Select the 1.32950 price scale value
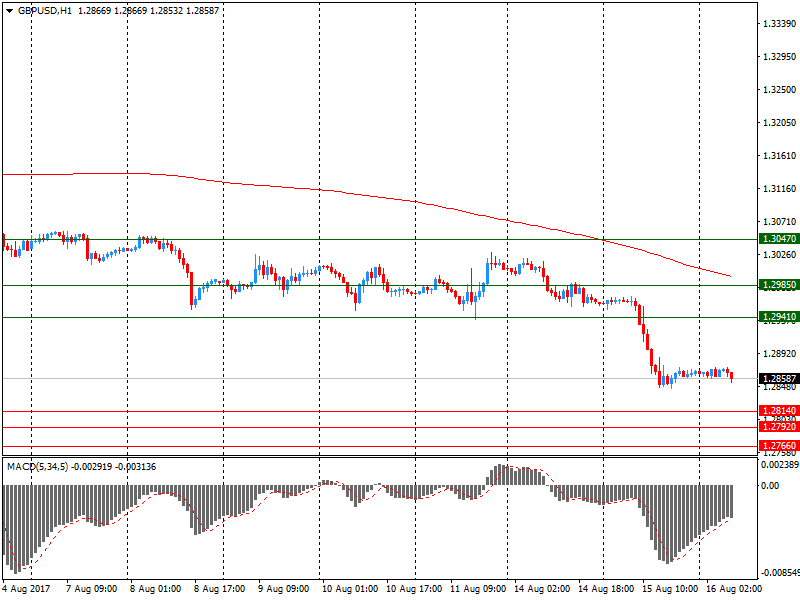The image size is (800, 600). [779, 57]
